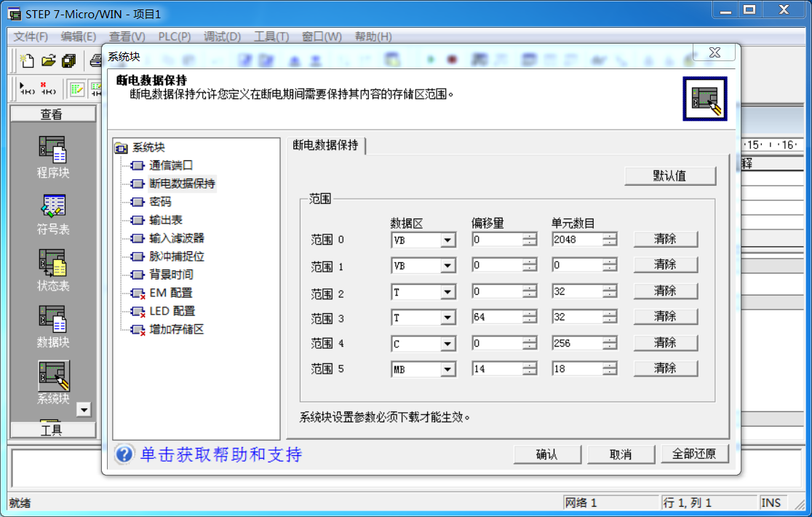Open data area dropdown for 范围 0
The image size is (812, 517).
tap(448, 240)
